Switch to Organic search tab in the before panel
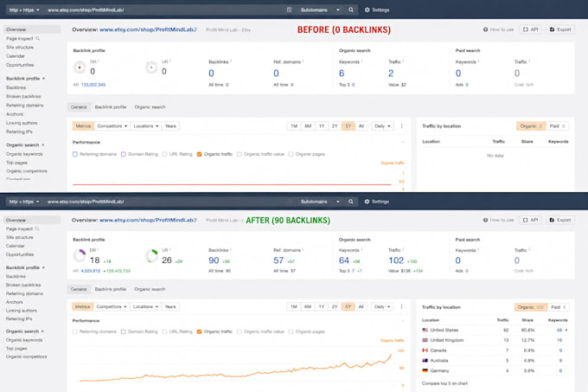Viewport: 588px width, 392px height. coord(150,107)
